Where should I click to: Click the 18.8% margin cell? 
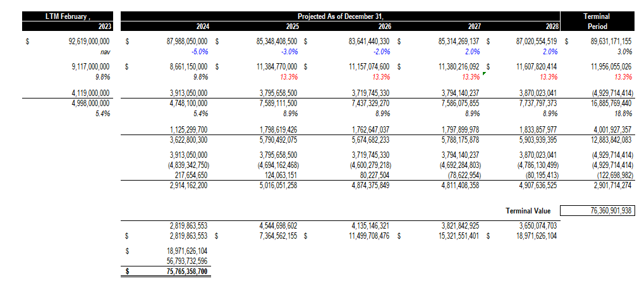tap(624, 114)
